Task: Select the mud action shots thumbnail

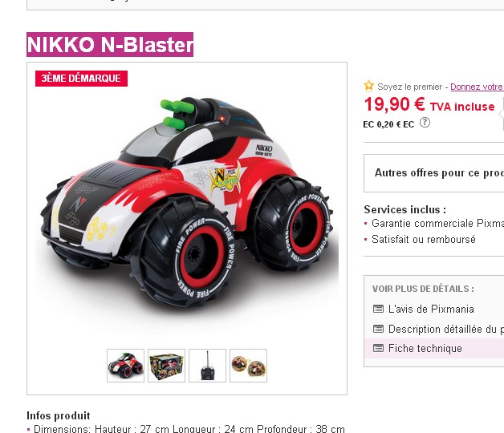Action: click(249, 366)
